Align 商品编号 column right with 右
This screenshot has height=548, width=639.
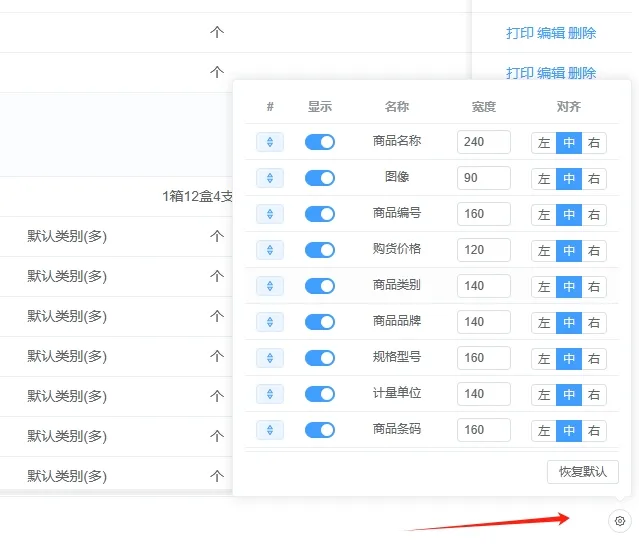[x=594, y=215]
